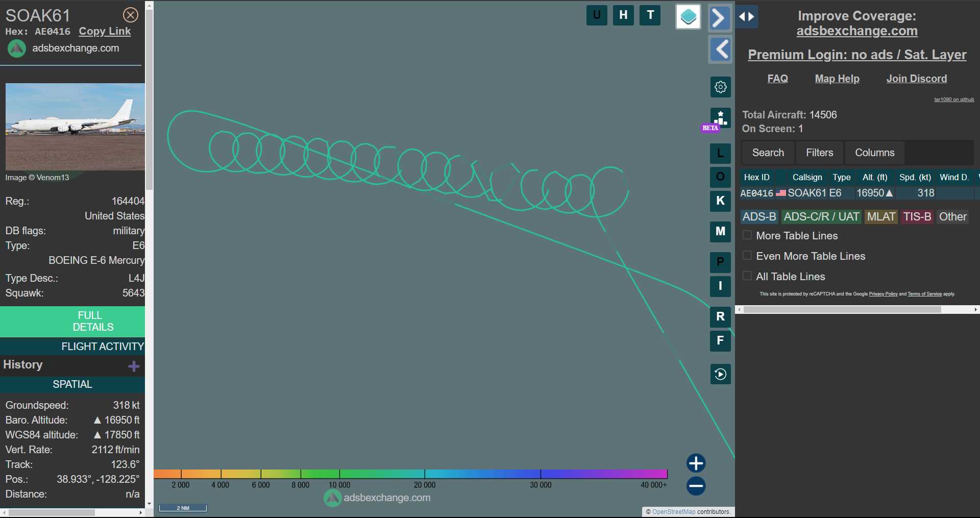Toggle the U map button
Screen dimensions: 980x518
pos(597,15)
